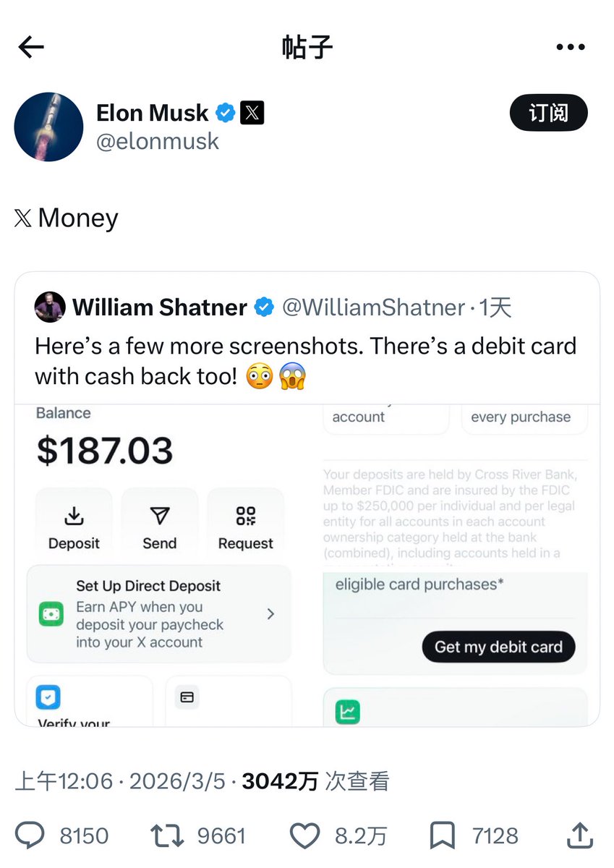Screen dimensions: 614x868
Task: Like the post with heart icon
Action: coord(304,836)
